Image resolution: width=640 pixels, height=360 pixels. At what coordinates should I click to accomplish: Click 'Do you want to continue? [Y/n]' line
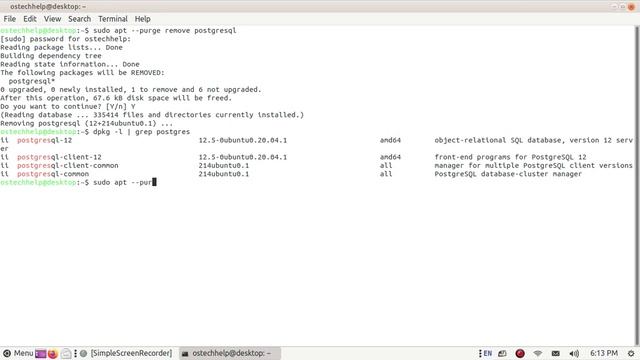coord(68,107)
